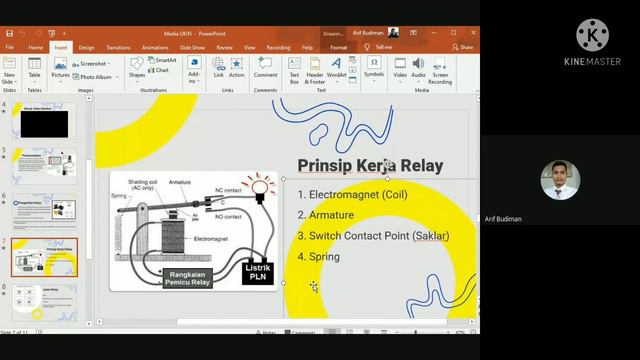Insert Slide Number icon in Text group

pos(353,70)
